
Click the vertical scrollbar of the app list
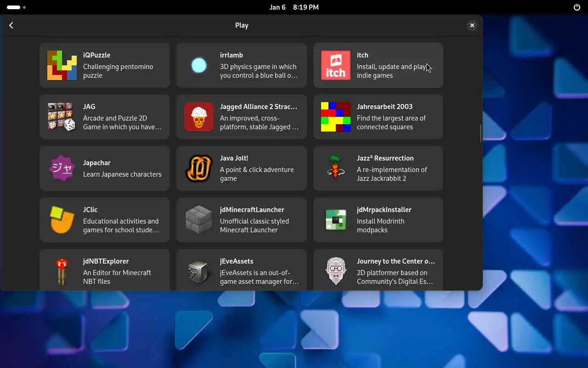480,133
